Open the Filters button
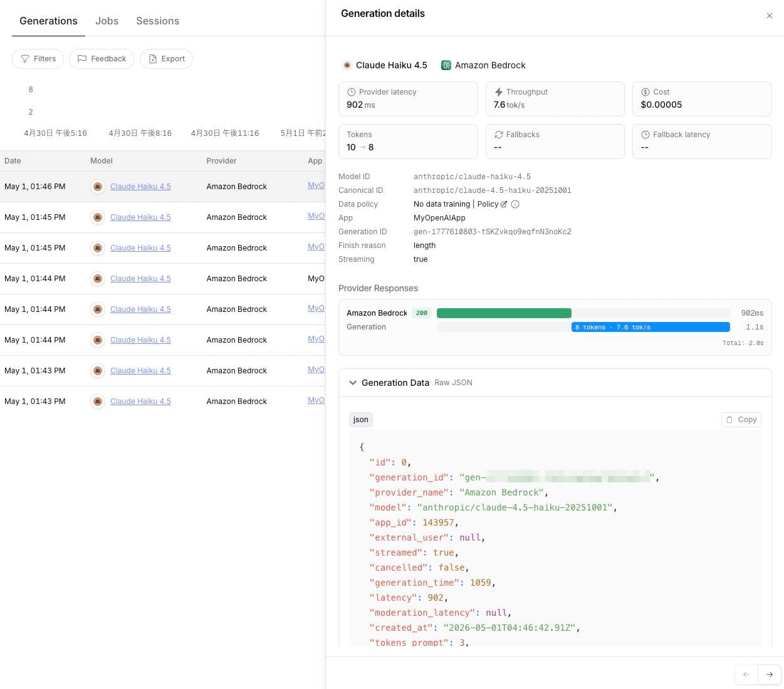Screen dimensions: 784x689 click(38, 59)
